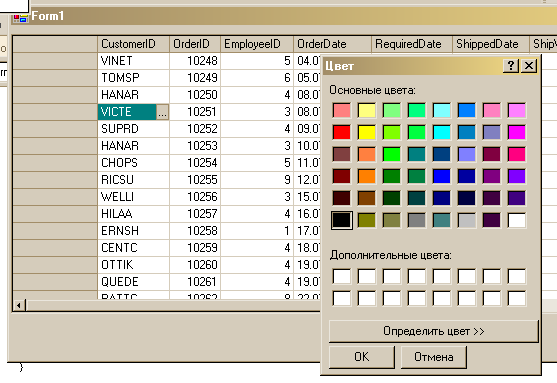Open the ellipsis editor button in VICTE cell

tap(162, 112)
